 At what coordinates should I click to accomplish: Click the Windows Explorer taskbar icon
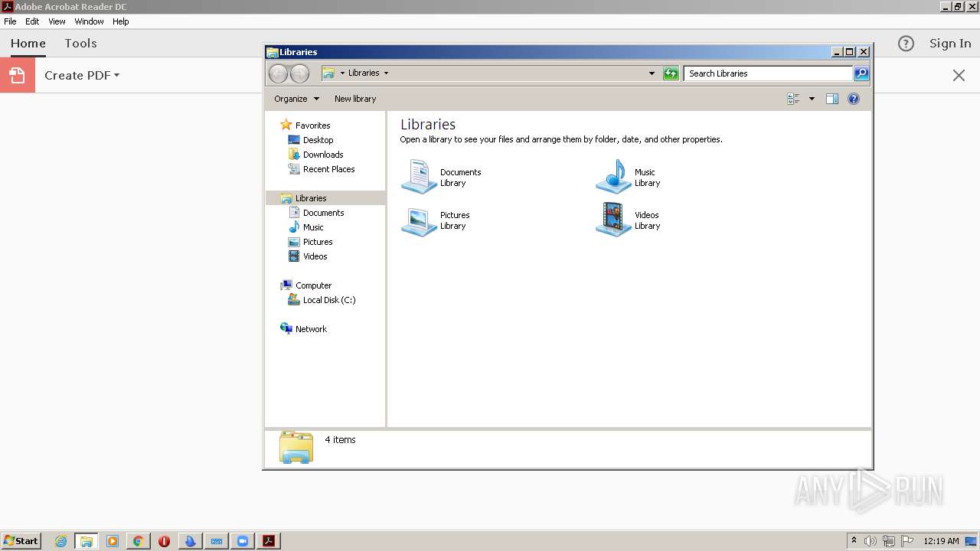[87, 541]
